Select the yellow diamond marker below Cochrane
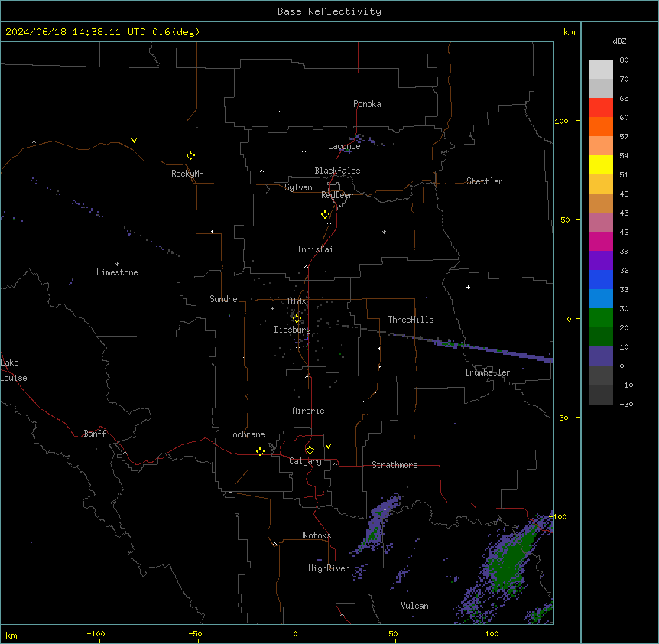The image size is (659, 644). [260, 451]
